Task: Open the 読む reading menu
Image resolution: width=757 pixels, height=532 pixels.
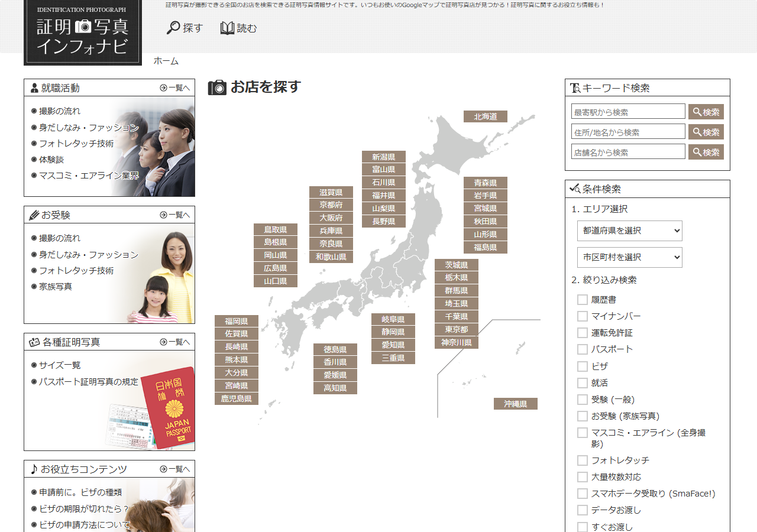Action: tap(238, 28)
